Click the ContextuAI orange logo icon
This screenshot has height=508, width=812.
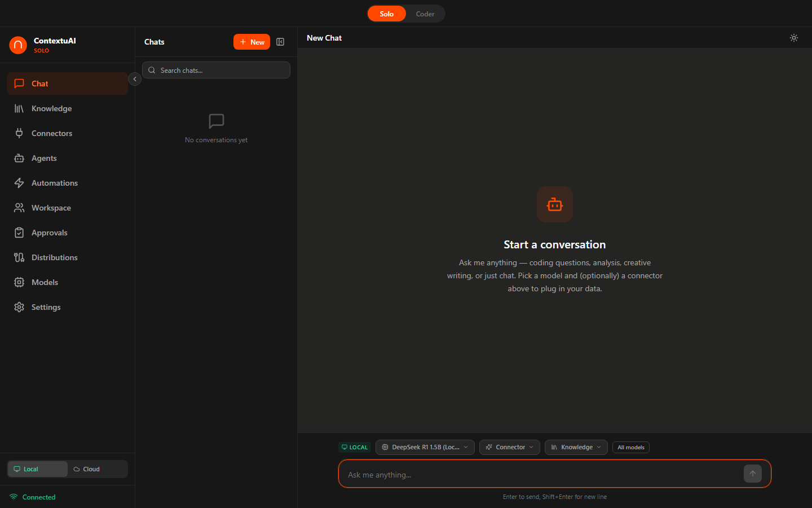18,45
